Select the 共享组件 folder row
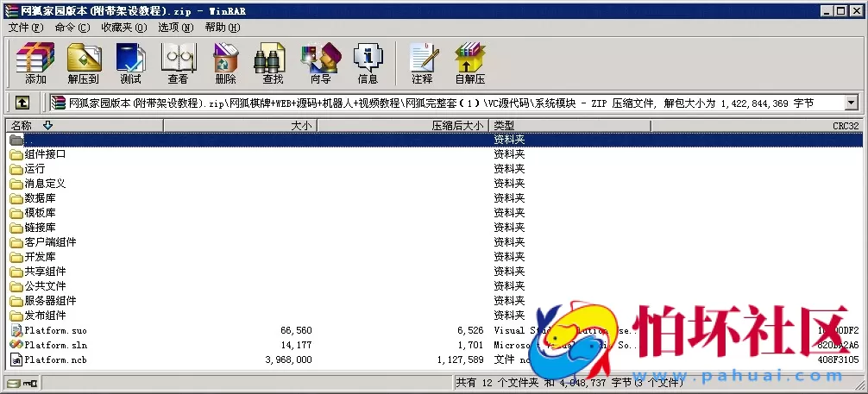Screen dimensions: 868x394 (434, 272)
